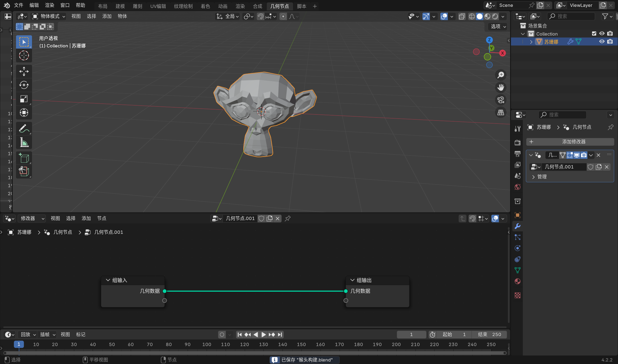Click the current frame 1 marker on timeline

[x=19, y=344]
